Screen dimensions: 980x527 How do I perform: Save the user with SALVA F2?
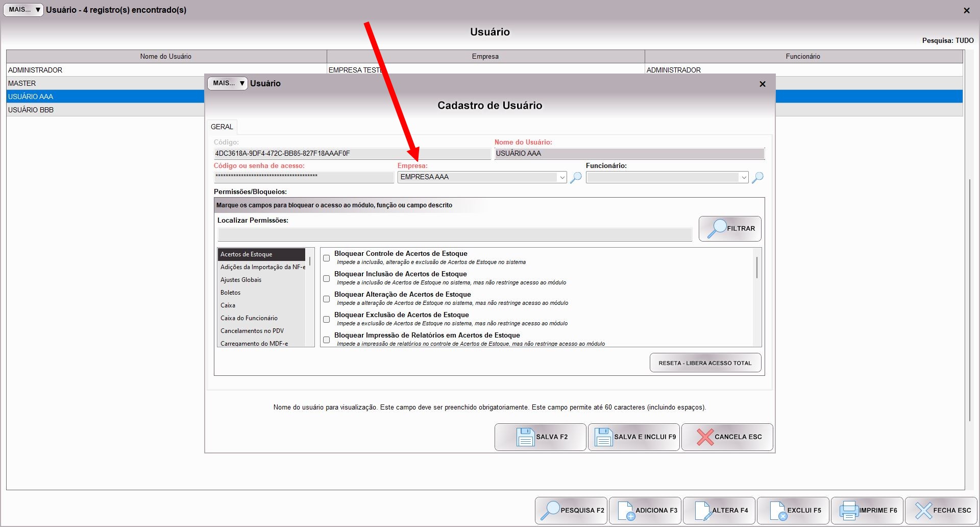(x=540, y=437)
